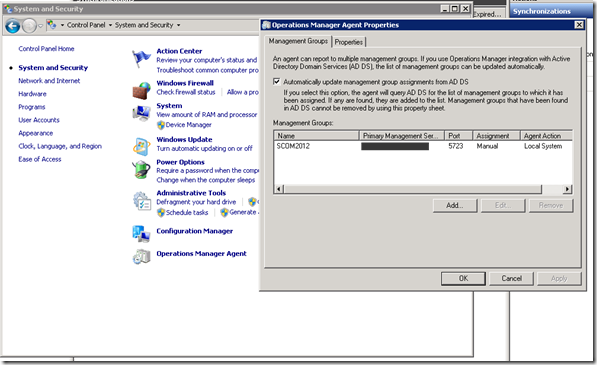
Task: Open Defragment your hard drive link
Action: pyautogui.click(x=196, y=202)
